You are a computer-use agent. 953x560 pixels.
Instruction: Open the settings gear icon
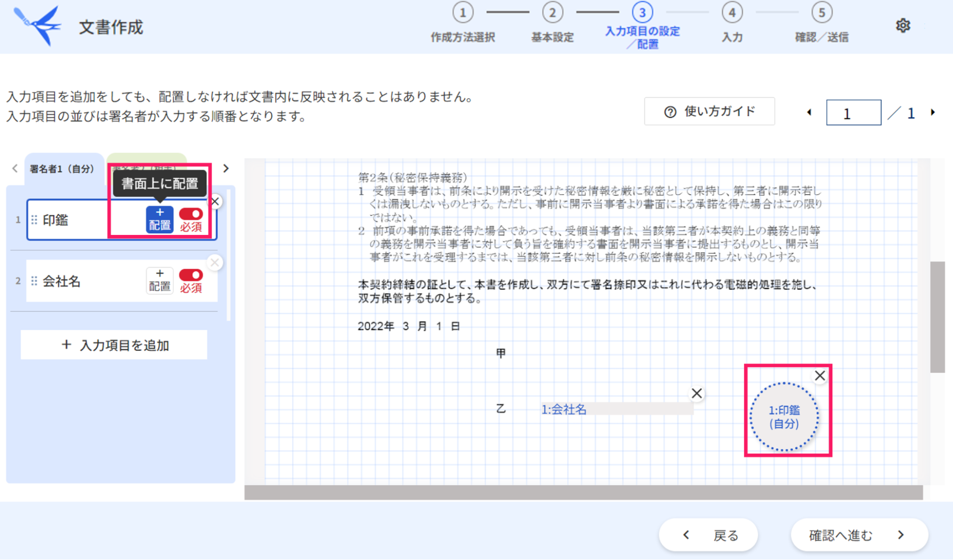point(902,26)
